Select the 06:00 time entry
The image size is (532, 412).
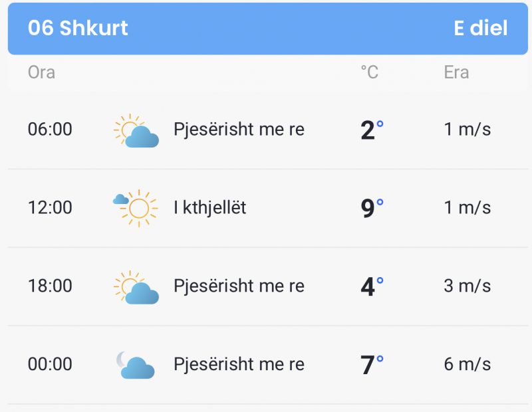click(x=50, y=129)
